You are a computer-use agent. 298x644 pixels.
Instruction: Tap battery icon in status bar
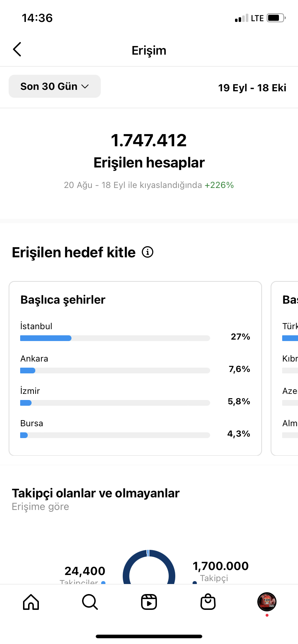(276, 18)
